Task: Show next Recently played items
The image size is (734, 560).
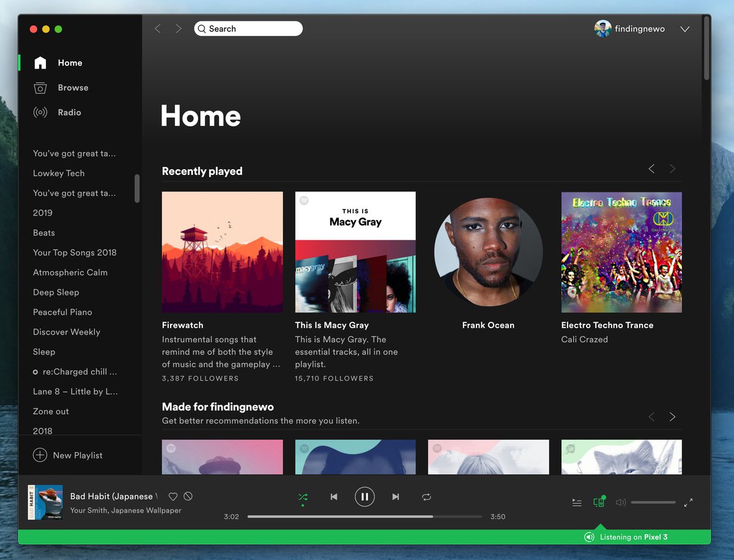Action: coord(672,169)
